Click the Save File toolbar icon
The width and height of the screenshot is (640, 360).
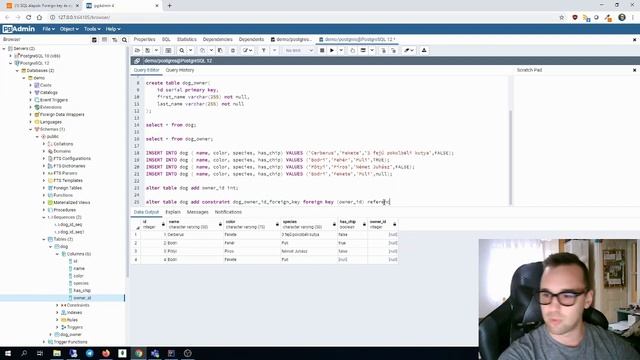148,50
